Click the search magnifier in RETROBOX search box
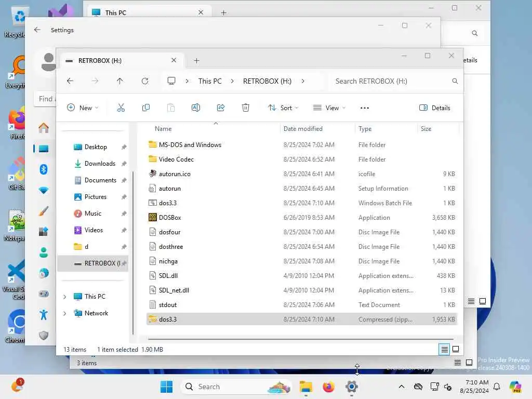The width and height of the screenshot is (532, 399). point(455,81)
